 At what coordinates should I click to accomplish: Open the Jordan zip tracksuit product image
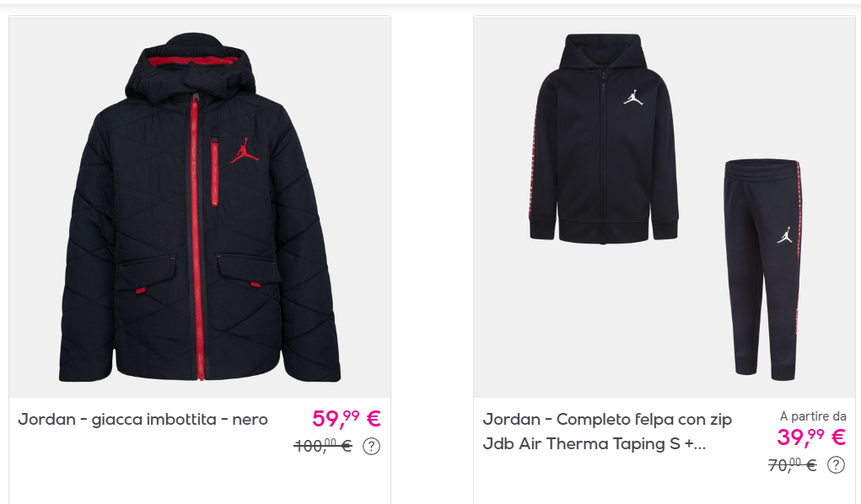665,207
